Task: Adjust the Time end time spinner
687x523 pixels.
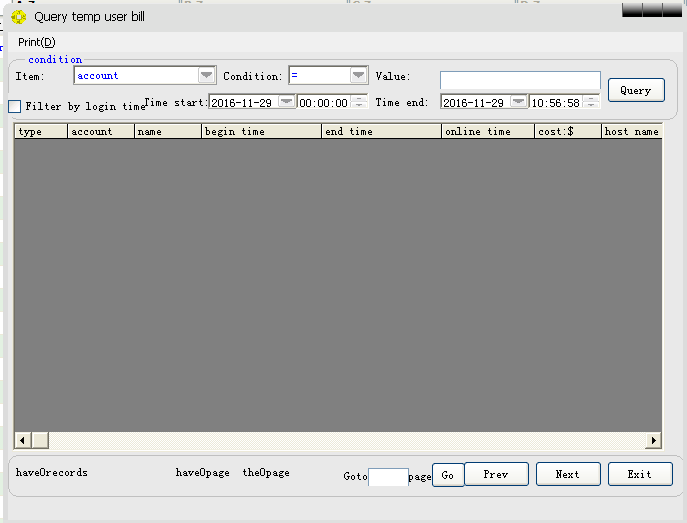Action: tap(591, 102)
